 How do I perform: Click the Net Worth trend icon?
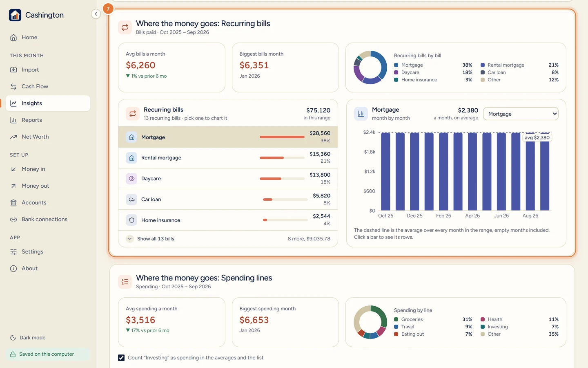tap(13, 137)
